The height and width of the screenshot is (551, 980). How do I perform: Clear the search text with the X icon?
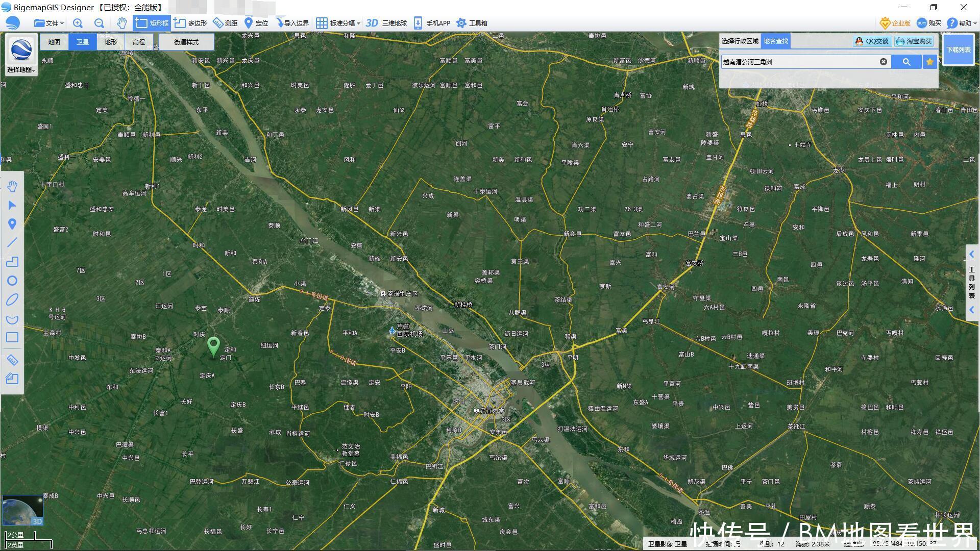pyautogui.click(x=884, y=62)
